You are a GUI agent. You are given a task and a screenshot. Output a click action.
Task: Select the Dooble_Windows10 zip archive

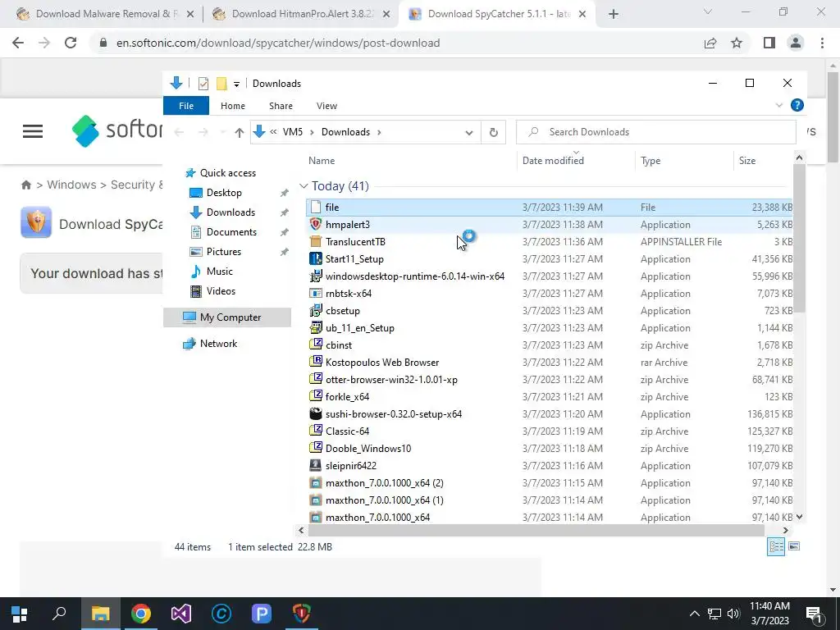point(368,449)
